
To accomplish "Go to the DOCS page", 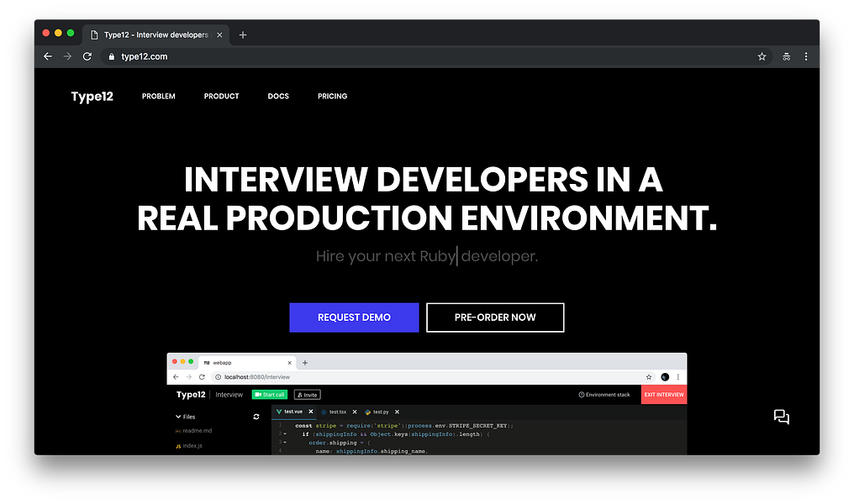I will point(278,97).
